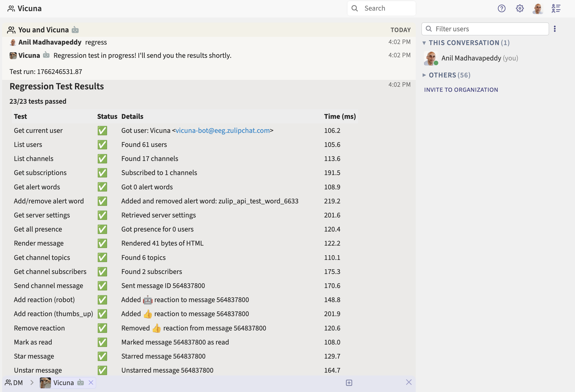Click INVITE TO ORGANIZATION
This screenshot has height=392, width=575.
[461, 89]
